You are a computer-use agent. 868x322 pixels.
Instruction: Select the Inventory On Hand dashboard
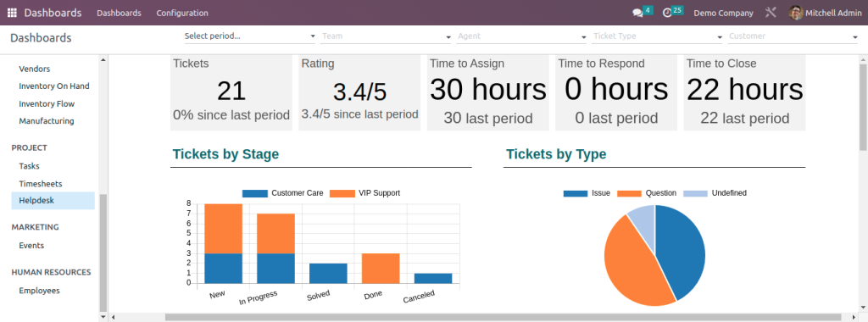point(53,86)
